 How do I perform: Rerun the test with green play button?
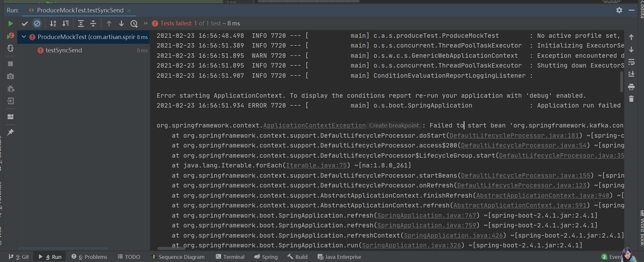tap(10, 23)
